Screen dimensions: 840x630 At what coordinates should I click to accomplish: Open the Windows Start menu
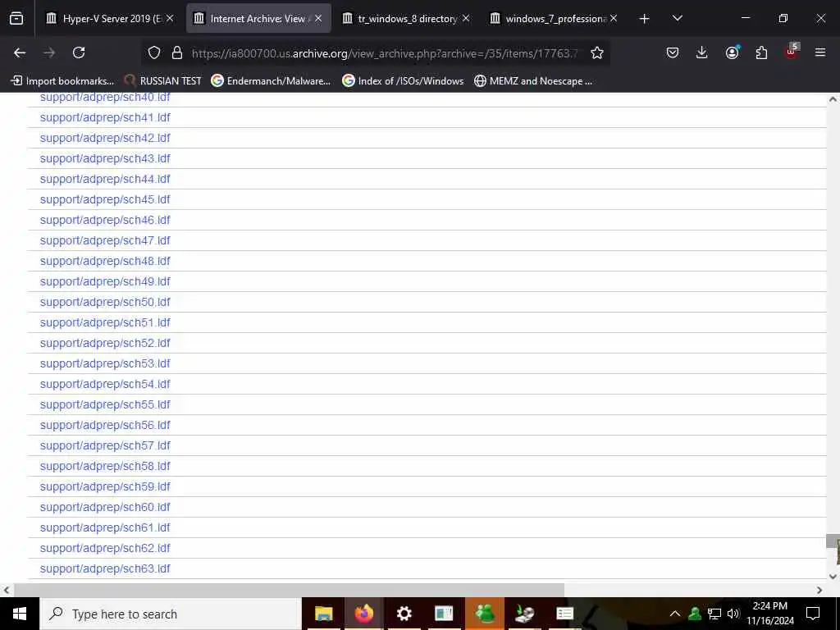20,614
